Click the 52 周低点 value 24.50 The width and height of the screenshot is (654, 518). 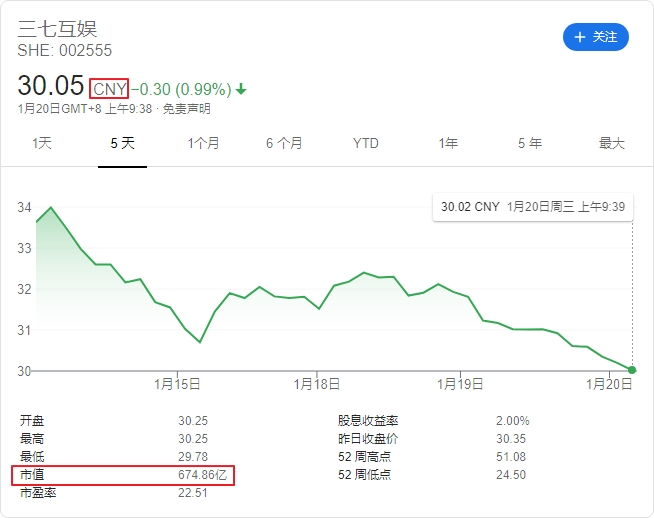511,475
